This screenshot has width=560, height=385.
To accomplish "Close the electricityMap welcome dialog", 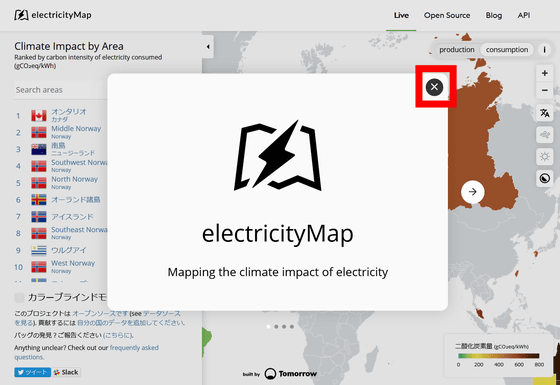I will pyautogui.click(x=434, y=87).
